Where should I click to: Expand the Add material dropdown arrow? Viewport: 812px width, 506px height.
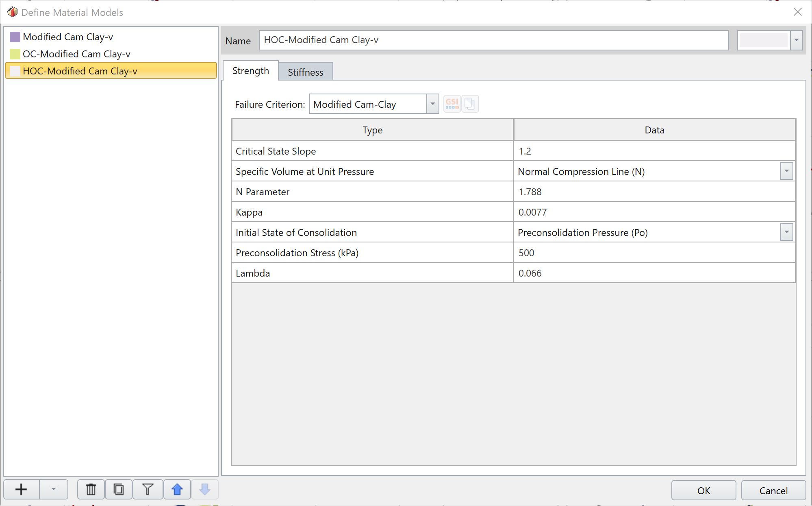click(54, 489)
